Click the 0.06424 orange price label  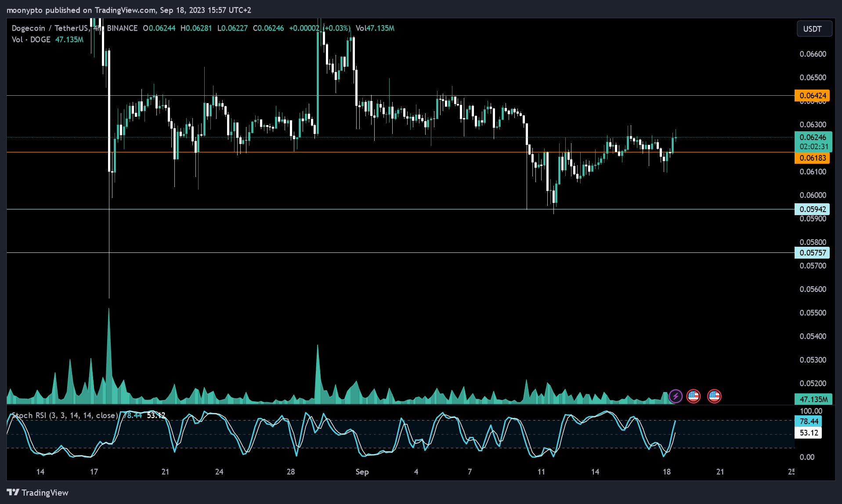point(812,96)
